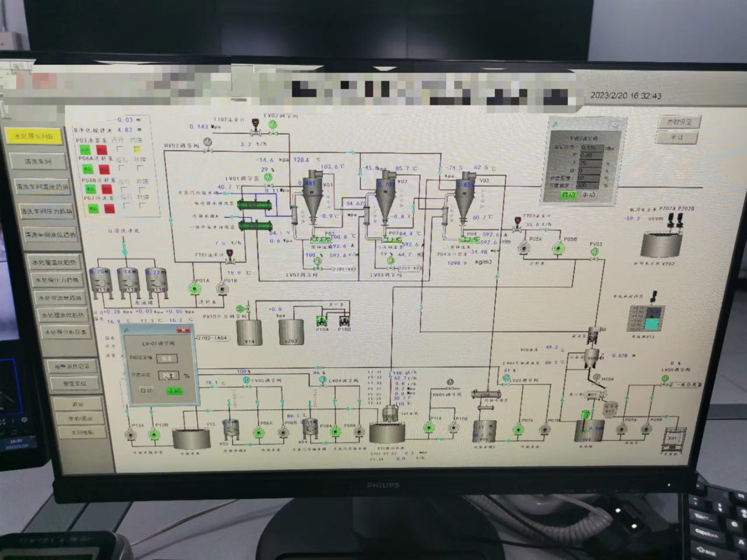Set FV02 valve popup to 手动 mode
The height and width of the screenshot is (560, 747).
click(x=589, y=195)
